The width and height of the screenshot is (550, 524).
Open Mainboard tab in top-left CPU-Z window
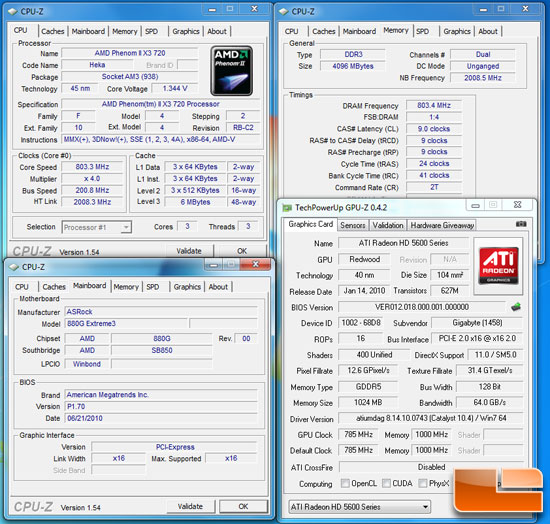(x=88, y=31)
